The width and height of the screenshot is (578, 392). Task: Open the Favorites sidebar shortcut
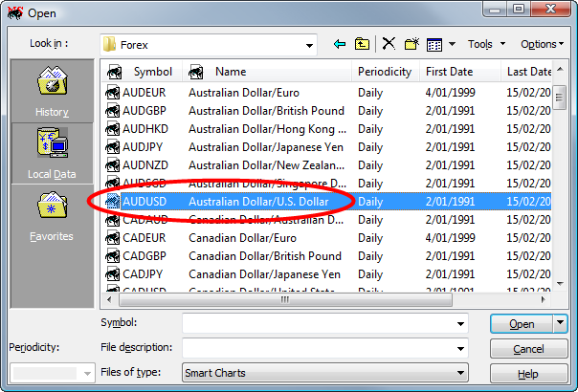[53, 216]
